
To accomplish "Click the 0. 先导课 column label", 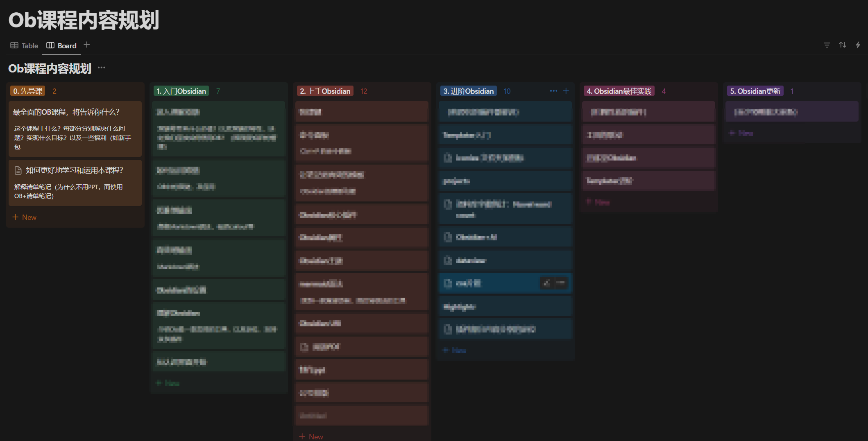I will click(28, 91).
